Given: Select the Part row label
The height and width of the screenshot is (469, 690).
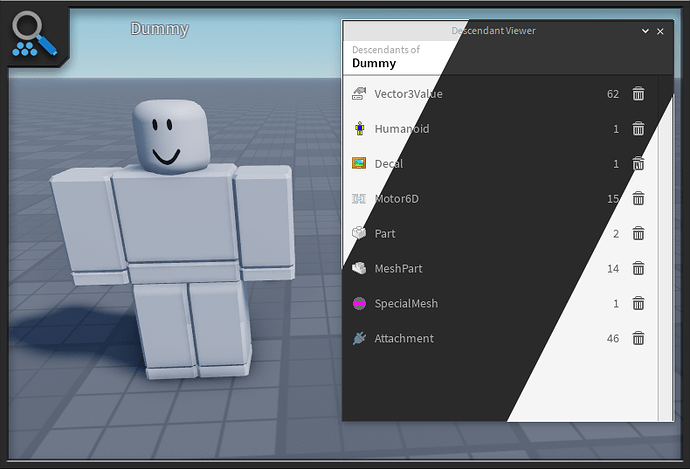Looking at the screenshot, I should 385,233.
